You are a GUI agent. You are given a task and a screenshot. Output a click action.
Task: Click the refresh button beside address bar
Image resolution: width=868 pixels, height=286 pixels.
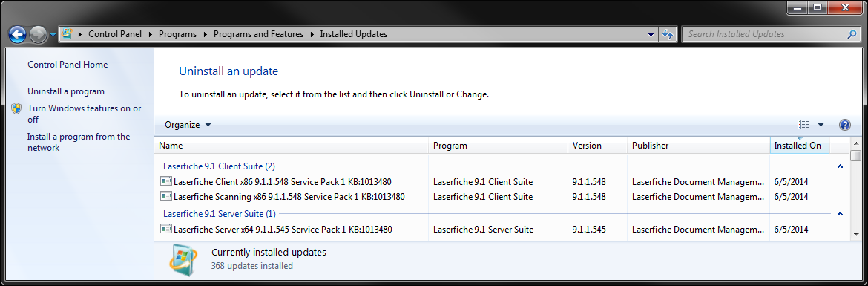tap(668, 34)
